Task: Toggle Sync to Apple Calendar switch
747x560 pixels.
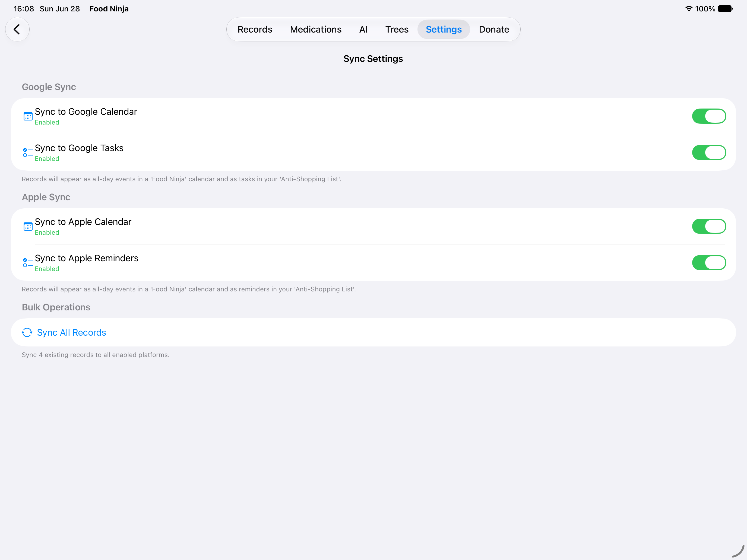Action: coord(709,226)
